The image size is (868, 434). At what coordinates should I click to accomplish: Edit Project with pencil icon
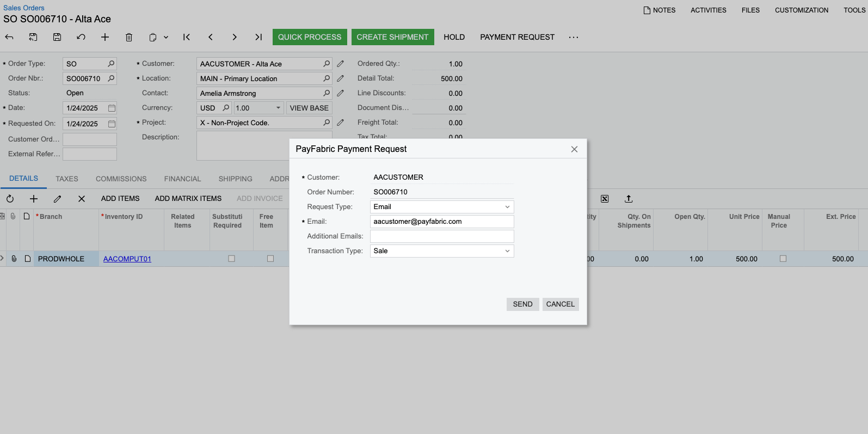click(x=341, y=123)
